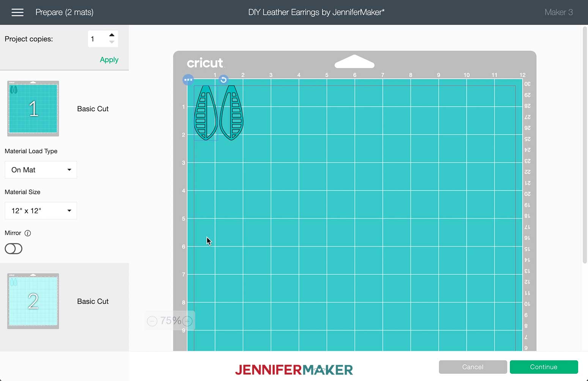Click the Maker 3 machine label
588x381 pixels.
click(x=558, y=12)
